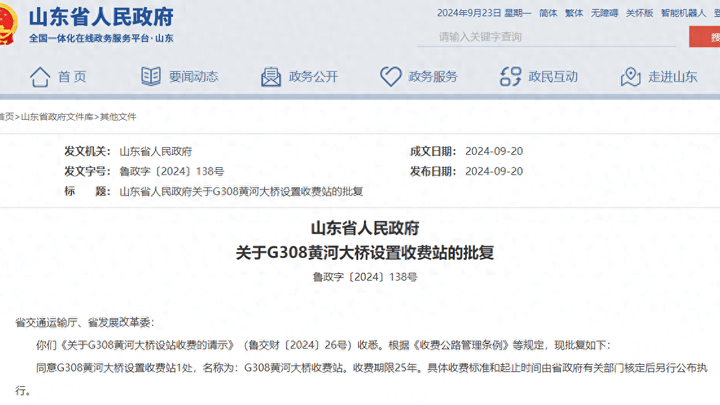Click heading 关于G308黄河大桥设置收费站的批复
This screenshot has height=405, width=720.
(x=365, y=253)
